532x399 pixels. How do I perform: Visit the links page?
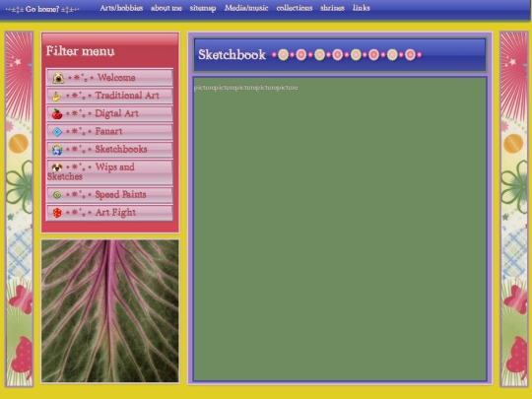pos(361,8)
